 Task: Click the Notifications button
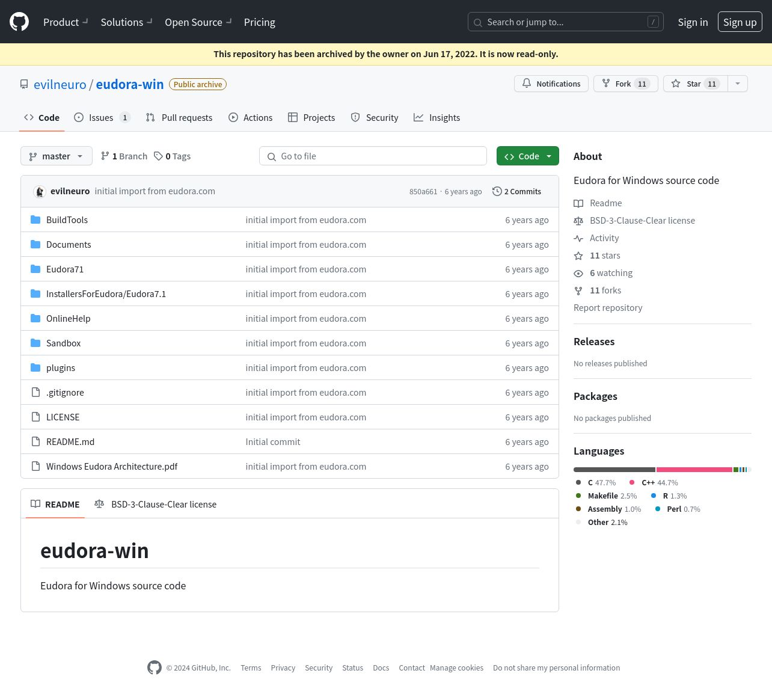(551, 84)
